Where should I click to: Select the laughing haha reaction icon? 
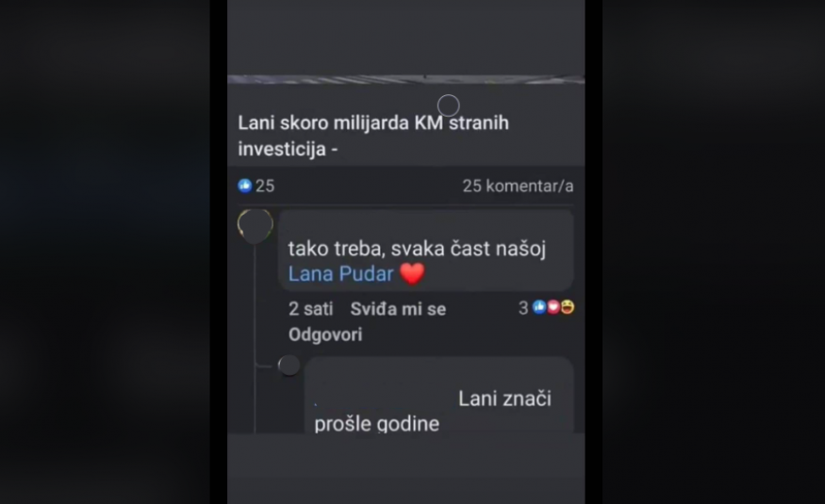(x=568, y=307)
